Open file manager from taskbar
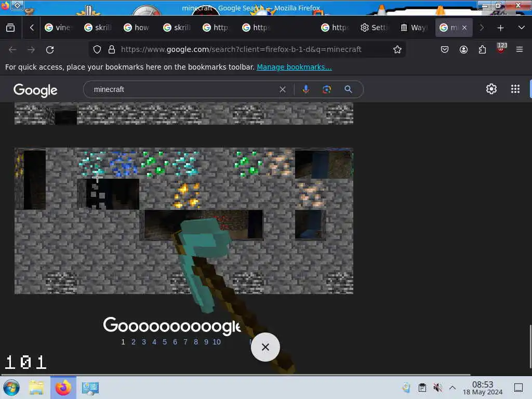The height and width of the screenshot is (399, 532). [36, 388]
